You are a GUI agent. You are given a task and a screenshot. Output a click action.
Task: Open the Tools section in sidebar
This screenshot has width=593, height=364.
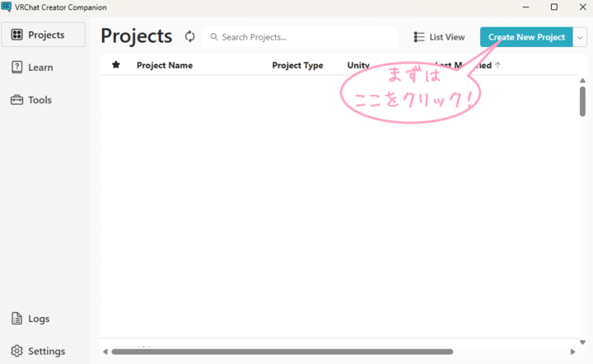tap(31, 100)
